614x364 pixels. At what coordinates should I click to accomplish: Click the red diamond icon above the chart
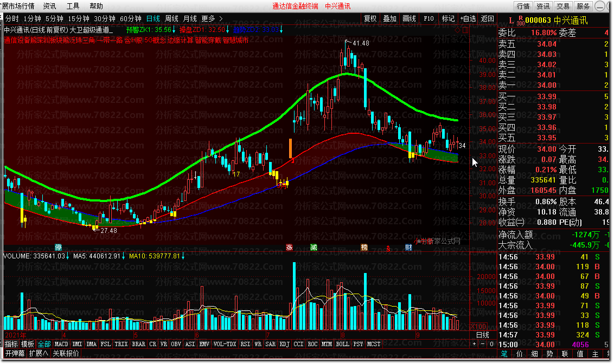click(457, 30)
